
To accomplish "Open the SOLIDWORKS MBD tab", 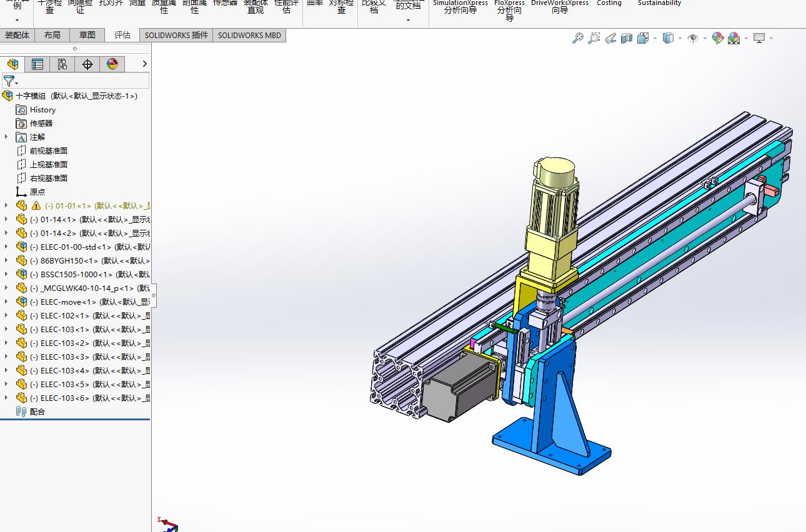I will coord(249,35).
